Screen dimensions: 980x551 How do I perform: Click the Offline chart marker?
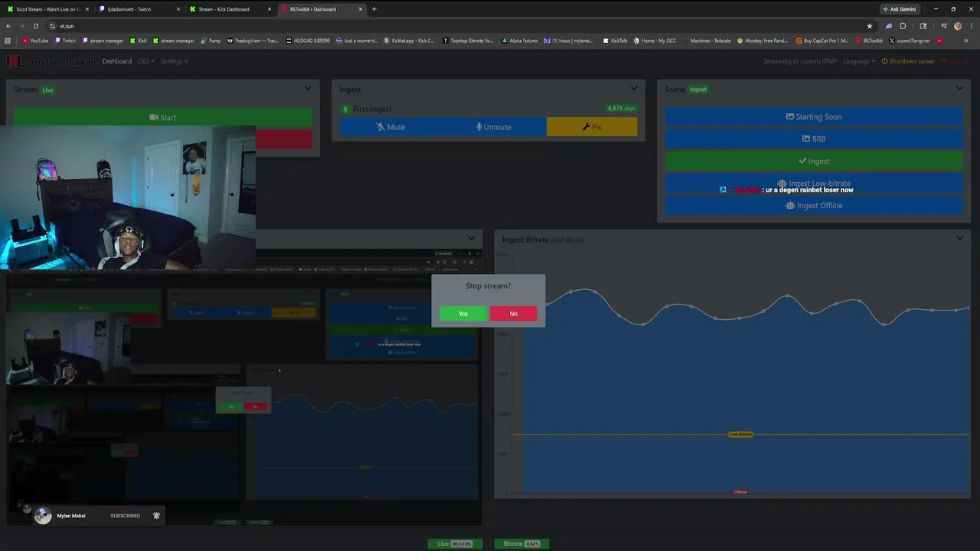740,492
